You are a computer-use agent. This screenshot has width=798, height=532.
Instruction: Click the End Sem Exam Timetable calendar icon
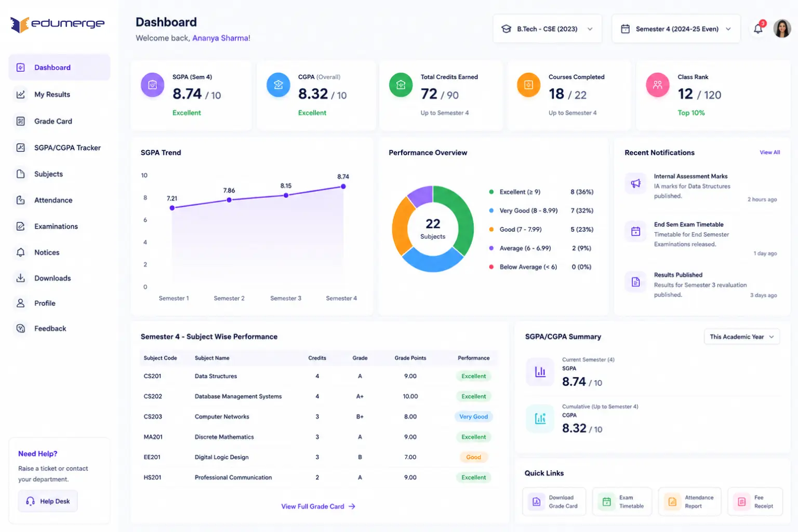(636, 231)
